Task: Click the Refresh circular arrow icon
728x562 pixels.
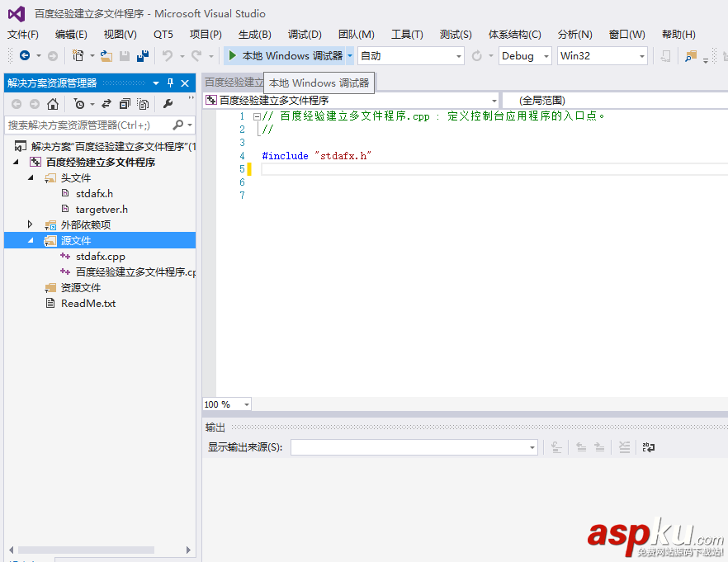Action: (x=477, y=56)
